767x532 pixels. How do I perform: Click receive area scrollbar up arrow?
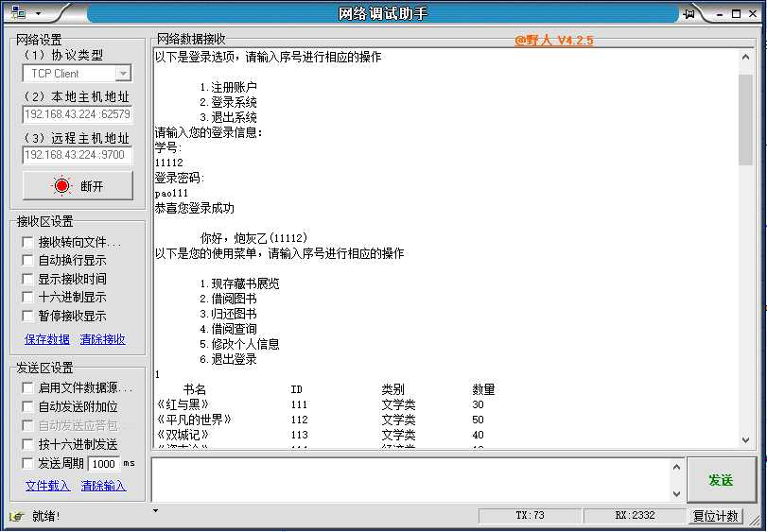click(745, 57)
